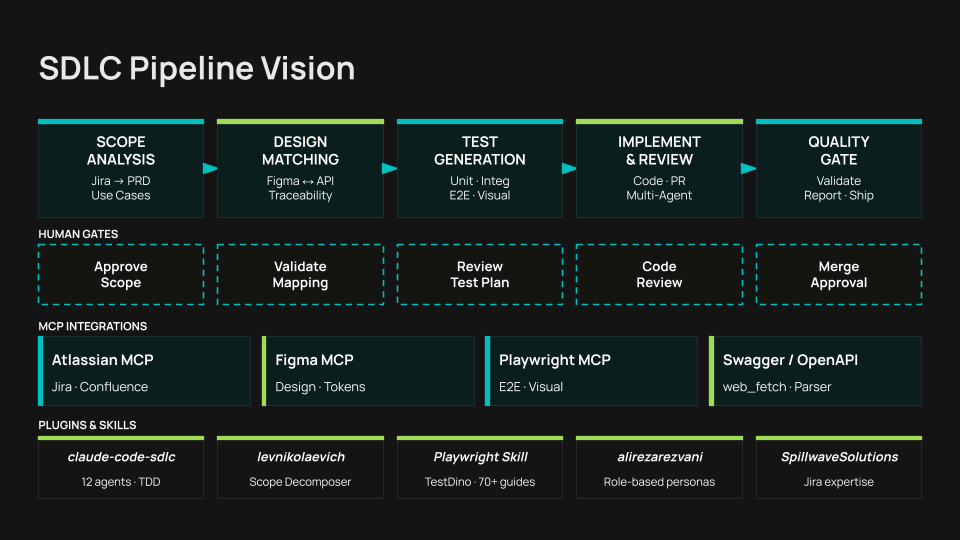Select the Design Matching stage box
This screenshot has height=540, width=960.
tap(300, 168)
